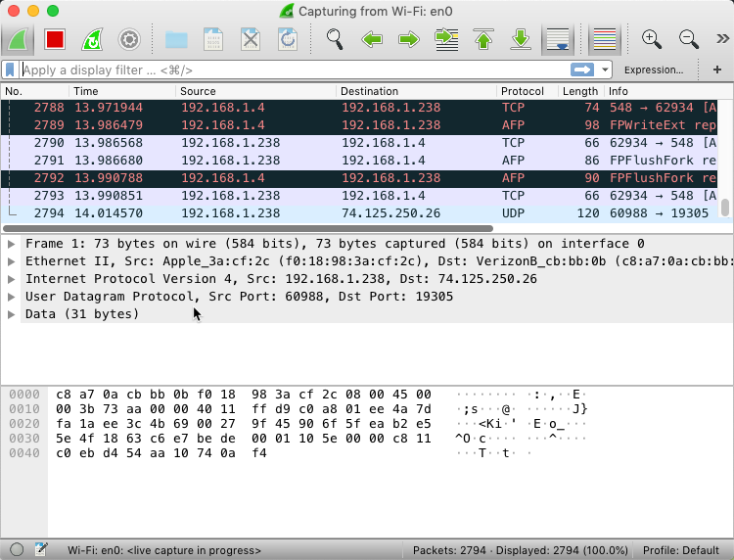This screenshot has height=560, width=734.
Task: Focus the display filter input field
Action: 295,70
